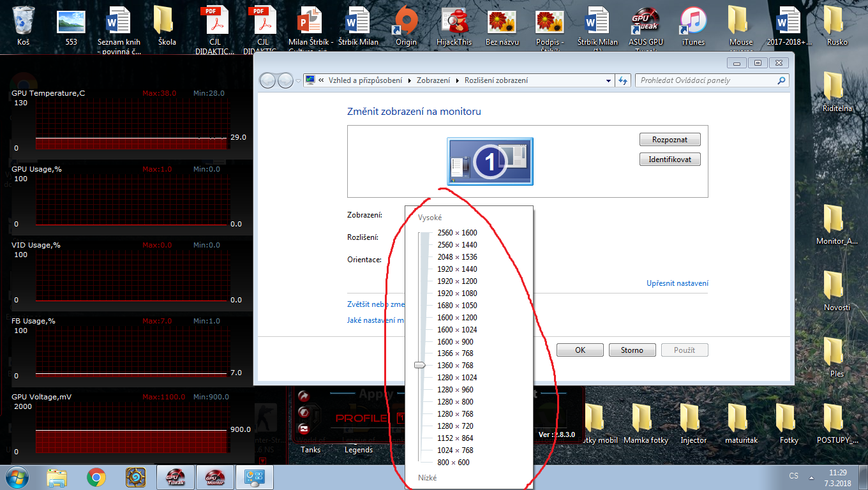Launch the Origin shortcut
This screenshot has height=490, width=868.
[406, 26]
